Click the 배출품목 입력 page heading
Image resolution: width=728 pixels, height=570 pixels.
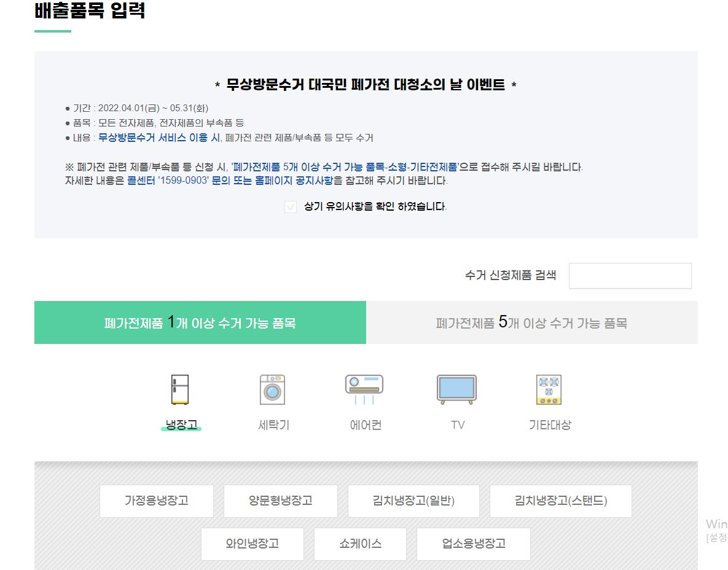point(90,10)
